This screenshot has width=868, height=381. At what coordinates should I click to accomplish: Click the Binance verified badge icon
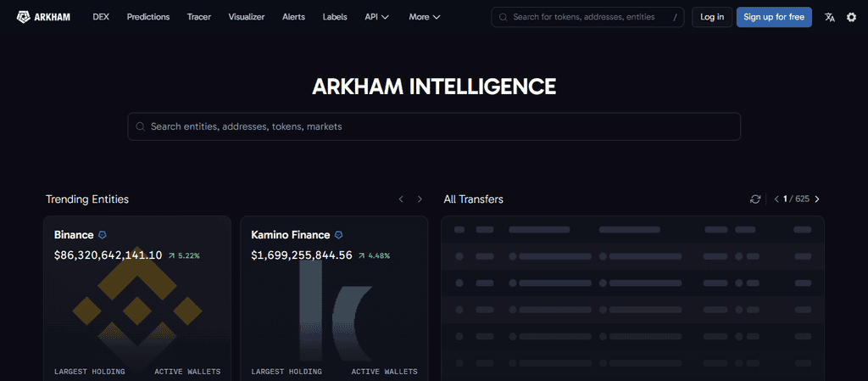[x=102, y=235]
